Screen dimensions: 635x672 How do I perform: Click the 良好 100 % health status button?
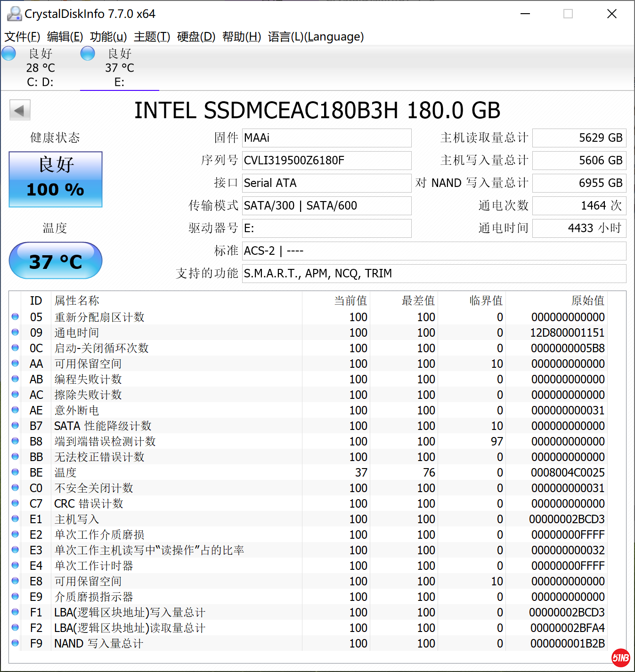pyautogui.click(x=56, y=179)
